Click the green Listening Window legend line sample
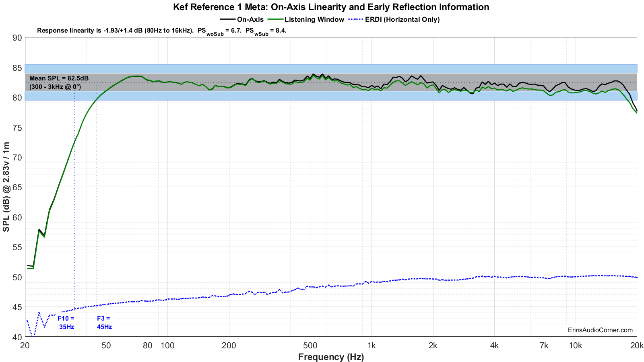The image size is (644, 362). [275, 19]
